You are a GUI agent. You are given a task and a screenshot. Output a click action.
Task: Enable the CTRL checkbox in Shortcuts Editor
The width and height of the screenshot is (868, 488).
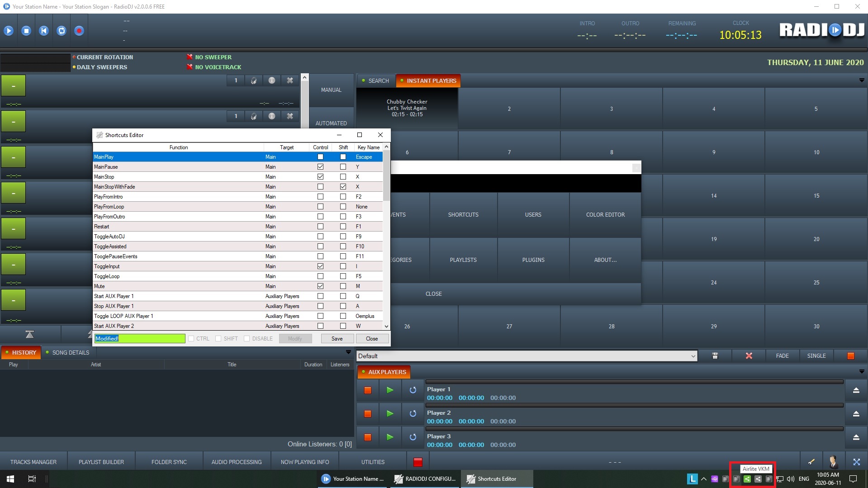click(x=191, y=339)
